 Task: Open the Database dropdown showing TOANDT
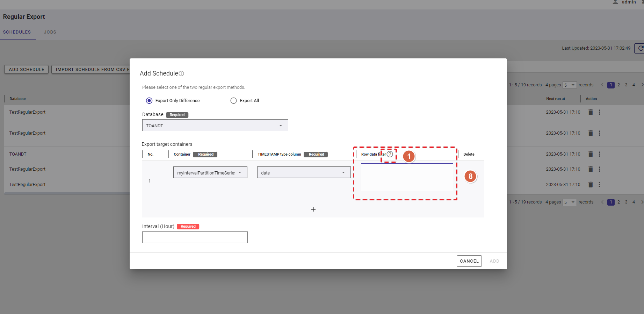tap(215, 126)
